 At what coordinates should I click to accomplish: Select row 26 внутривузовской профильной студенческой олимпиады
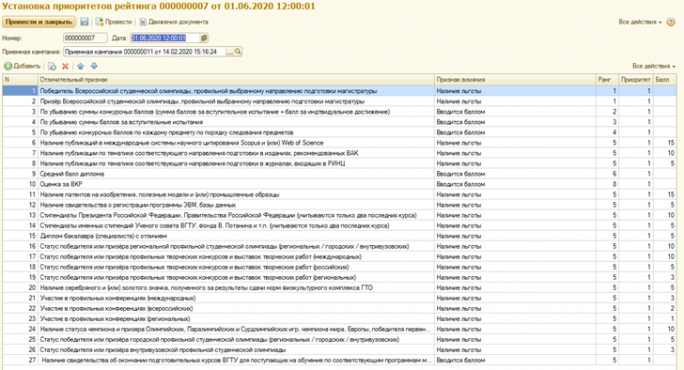pos(339,350)
